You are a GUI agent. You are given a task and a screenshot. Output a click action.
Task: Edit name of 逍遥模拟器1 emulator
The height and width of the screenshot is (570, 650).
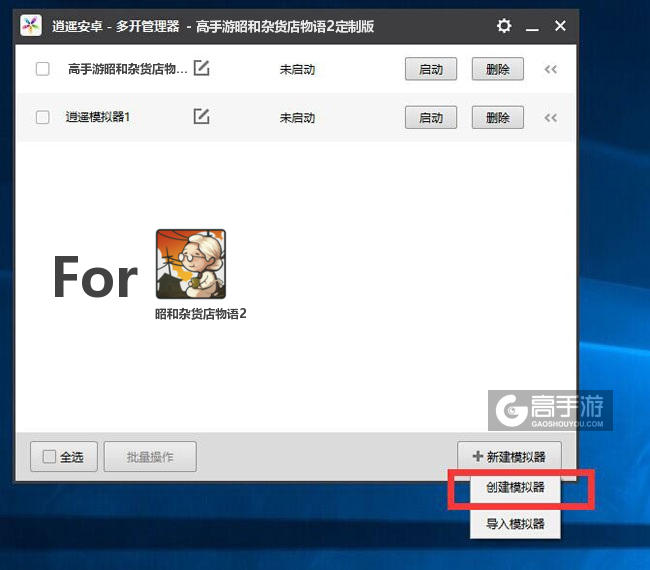tap(201, 116)
